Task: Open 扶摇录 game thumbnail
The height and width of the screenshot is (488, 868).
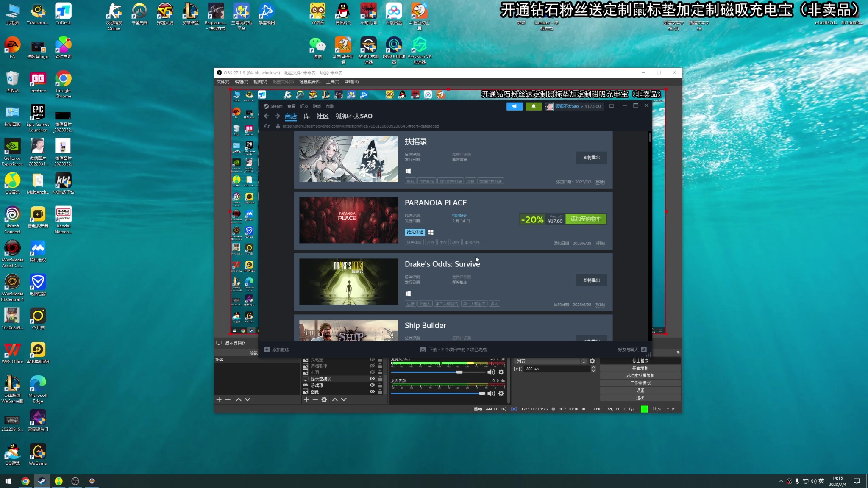Action: coord(349,159)
